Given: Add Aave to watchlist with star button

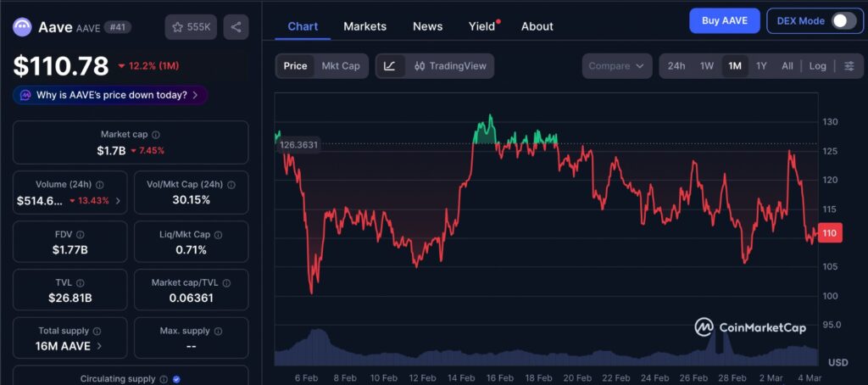Looking at the screenshot, I should [x=191, y=27].
